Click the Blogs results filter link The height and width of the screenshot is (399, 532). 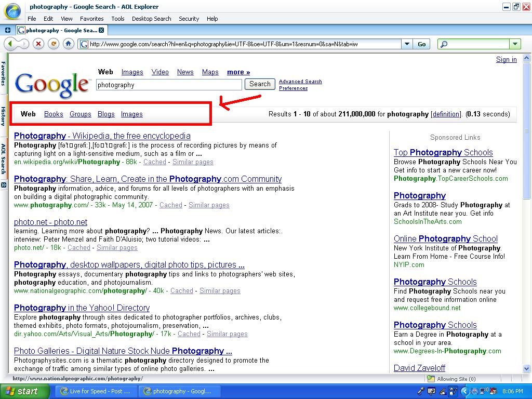tap(106, 114)
